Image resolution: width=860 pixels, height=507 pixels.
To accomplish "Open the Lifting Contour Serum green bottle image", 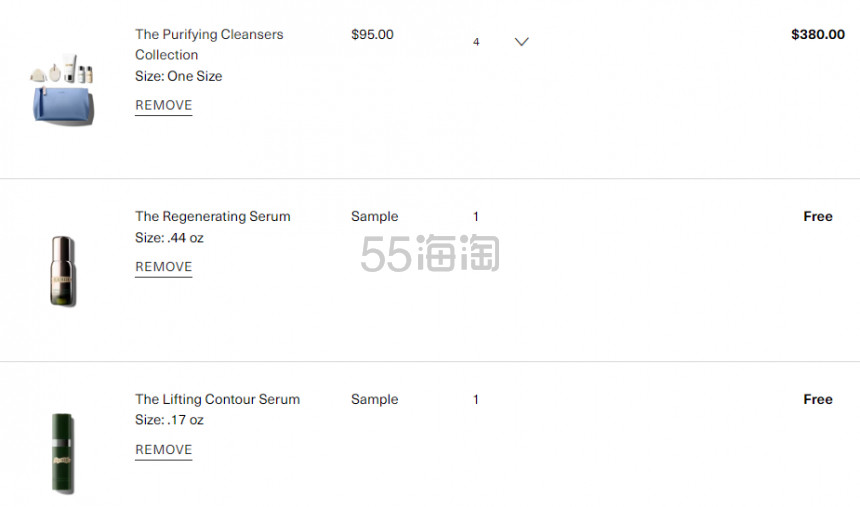I will coord(63,452).
